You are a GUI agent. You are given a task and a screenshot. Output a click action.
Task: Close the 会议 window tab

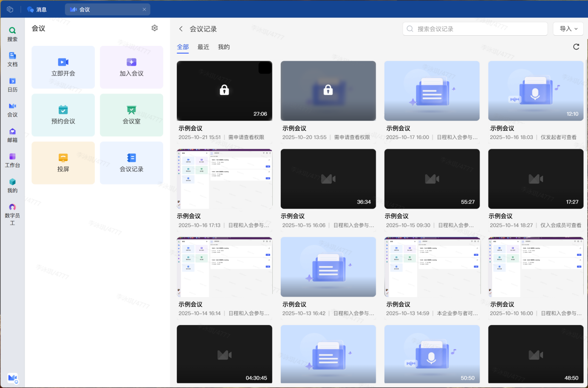(144, 9)
